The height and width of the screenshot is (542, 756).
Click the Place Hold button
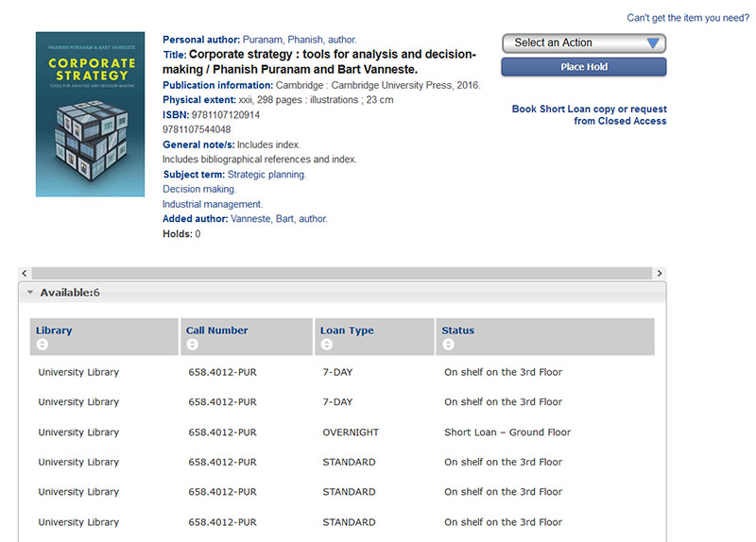point(584,67)
